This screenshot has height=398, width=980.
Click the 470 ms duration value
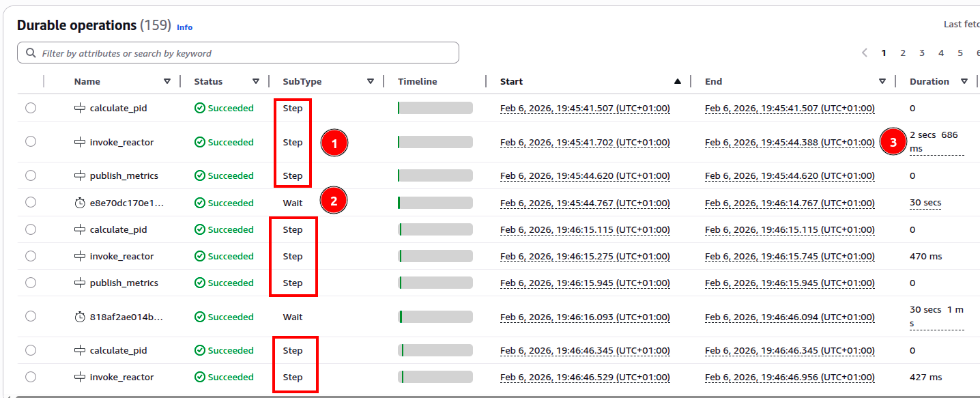click(926, 256)
